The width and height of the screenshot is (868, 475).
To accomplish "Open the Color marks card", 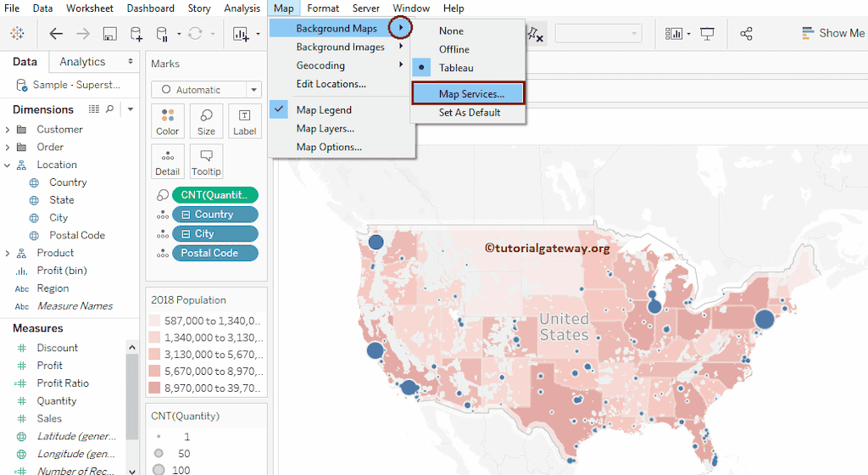I will click(167, 120).
